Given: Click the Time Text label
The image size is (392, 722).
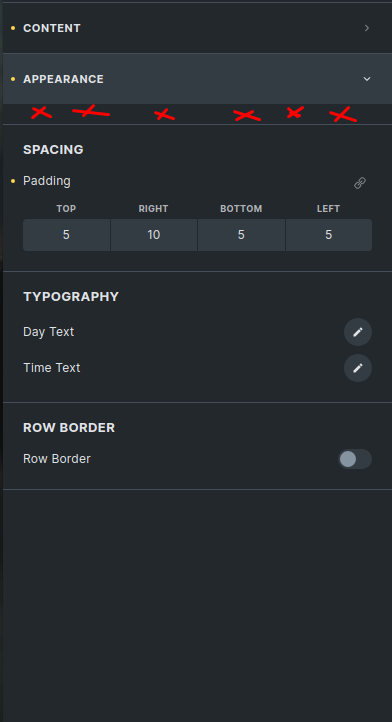Looking at the screenshot, I should tap(52, 368).
